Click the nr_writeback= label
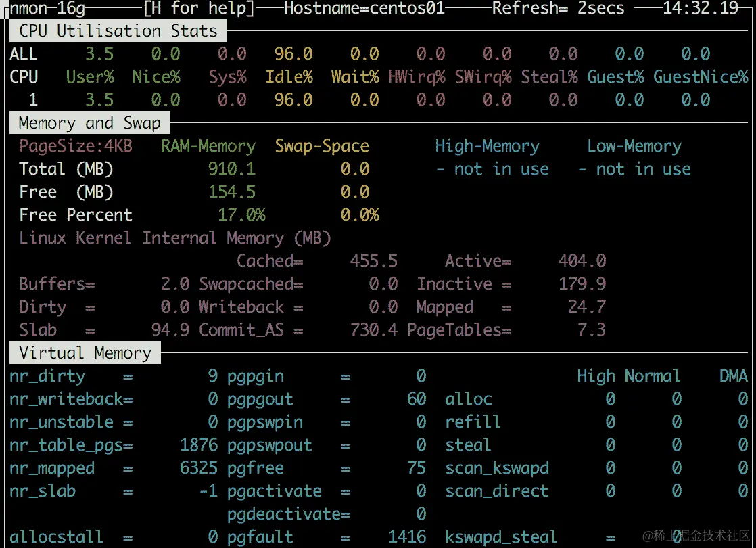The image size is (756, 548). coord(71,399)
